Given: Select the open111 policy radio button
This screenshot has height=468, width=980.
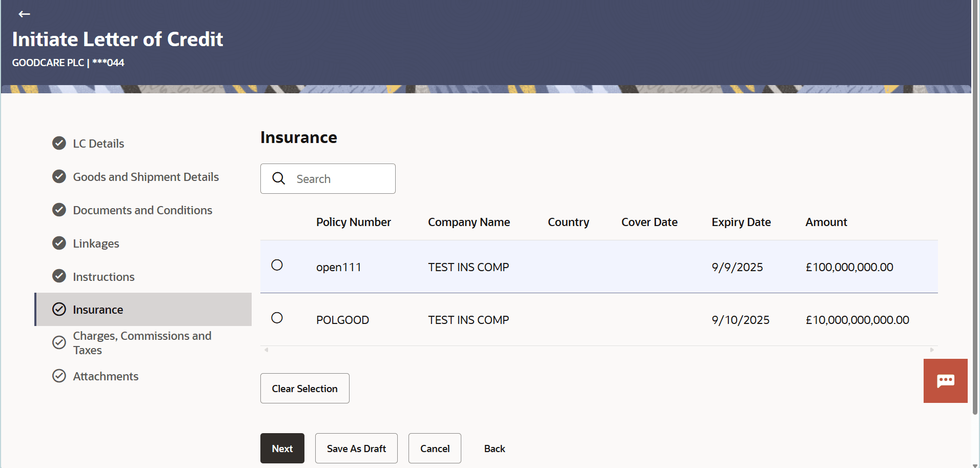Looking at the screenshot, I should [x=277, y=265].
